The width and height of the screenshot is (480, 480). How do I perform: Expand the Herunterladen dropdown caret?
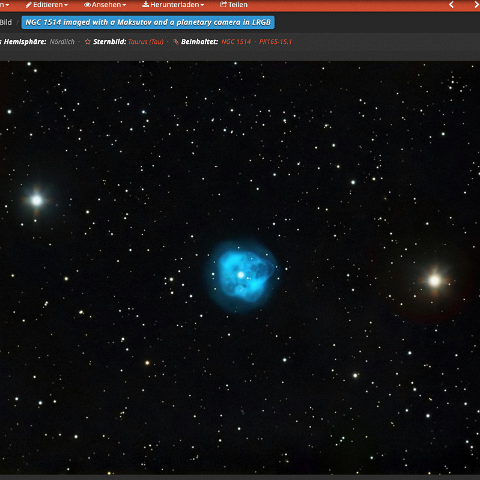click(202, 5)
